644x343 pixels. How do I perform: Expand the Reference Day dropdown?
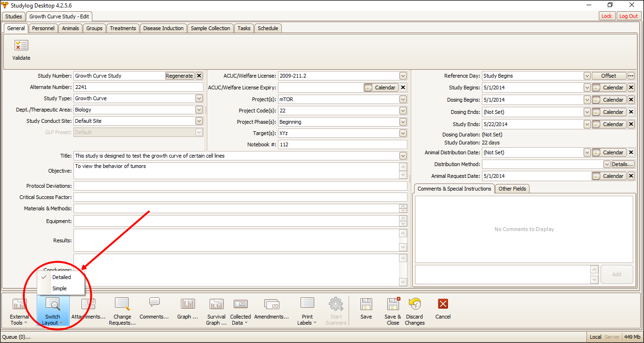tap(587, 76)
